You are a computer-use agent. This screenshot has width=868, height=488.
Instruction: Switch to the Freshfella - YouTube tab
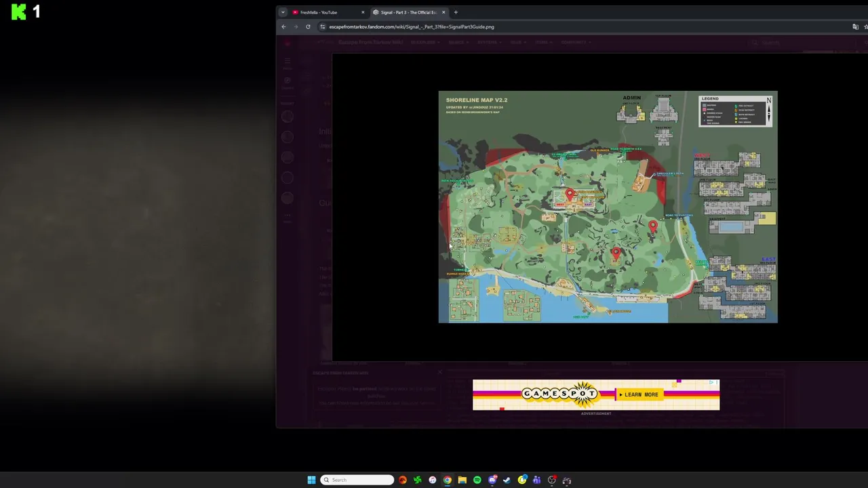coord(328,12)
